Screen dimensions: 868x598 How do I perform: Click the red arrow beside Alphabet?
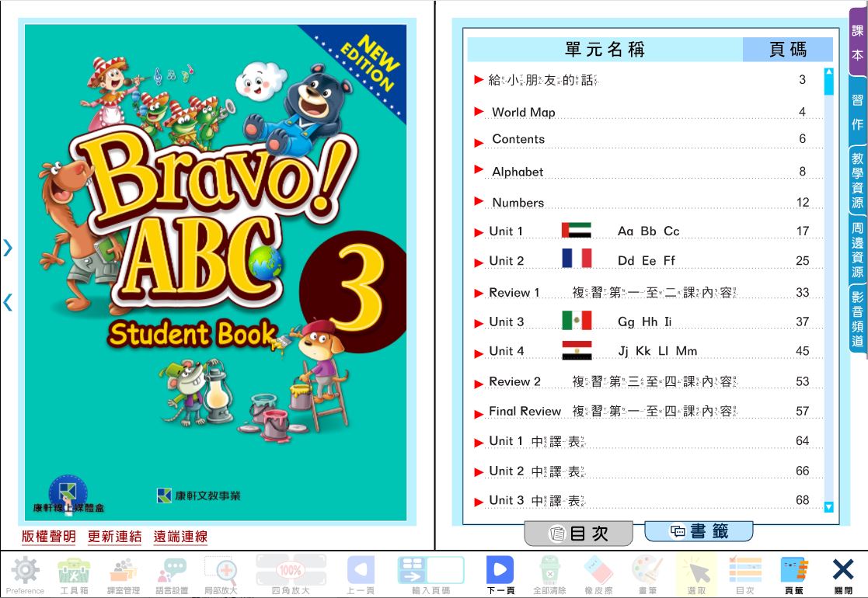[x=479, y=169]
